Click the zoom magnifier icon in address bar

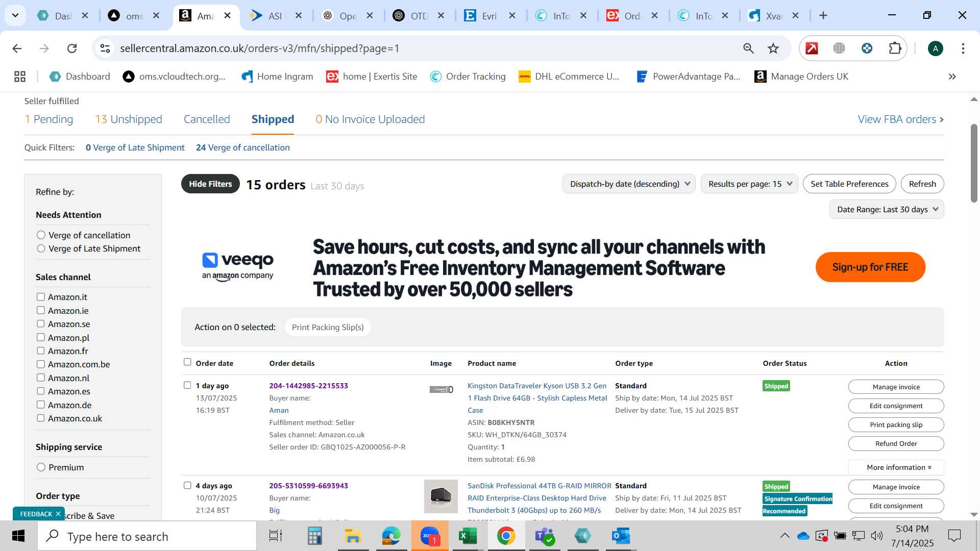pos(748,48)
